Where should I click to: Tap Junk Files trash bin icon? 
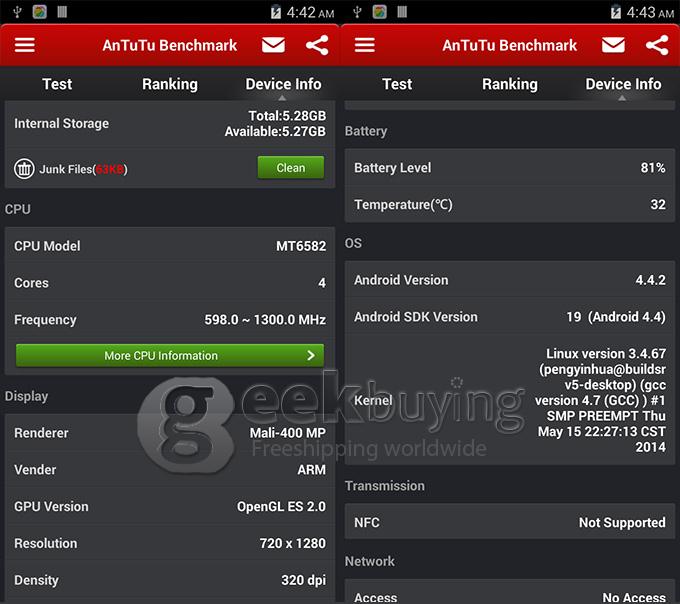point(24,169)
